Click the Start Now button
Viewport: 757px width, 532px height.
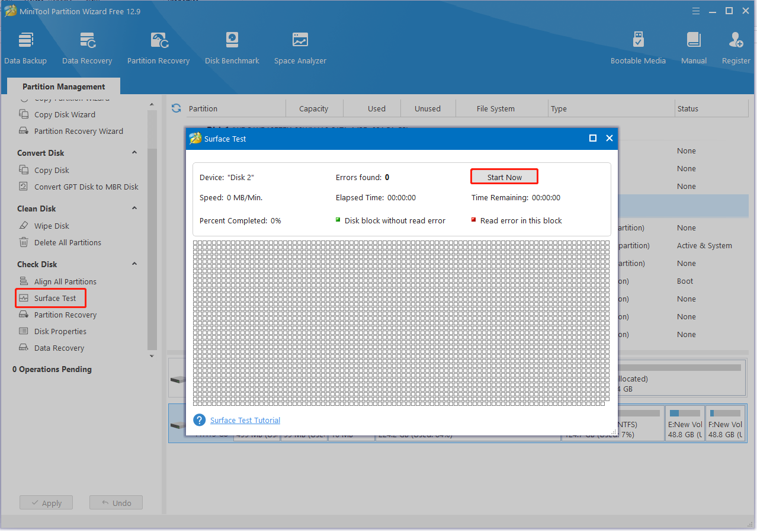coord(504,177)
